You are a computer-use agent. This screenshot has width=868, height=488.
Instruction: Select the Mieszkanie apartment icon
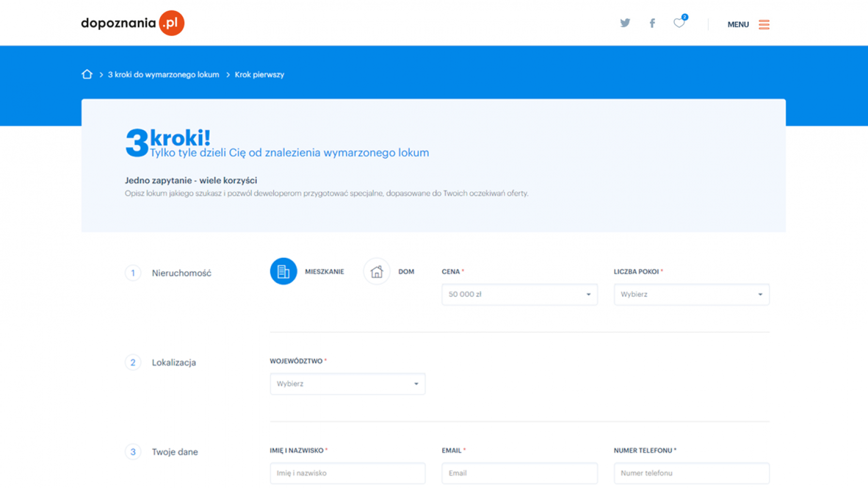pyautogui.click(x=283, y=271)
